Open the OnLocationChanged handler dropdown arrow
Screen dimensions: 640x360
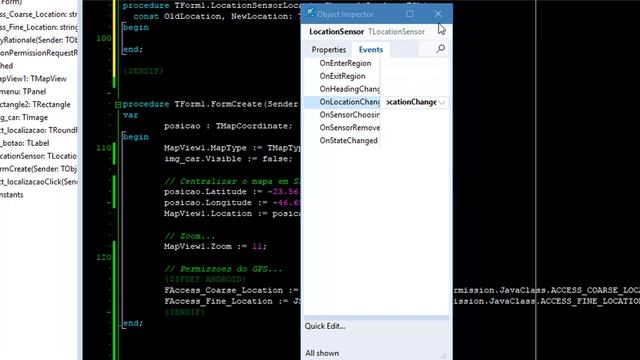442,102
